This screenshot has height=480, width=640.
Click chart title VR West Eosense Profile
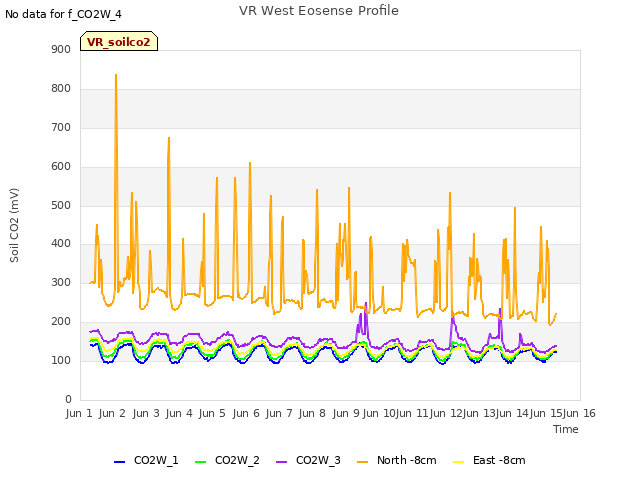pyautogui.click(x=319, y=11)
